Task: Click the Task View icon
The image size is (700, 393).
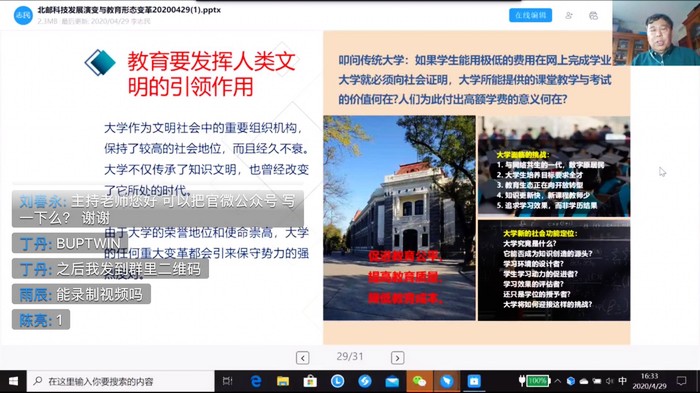Action: [228, 381]
